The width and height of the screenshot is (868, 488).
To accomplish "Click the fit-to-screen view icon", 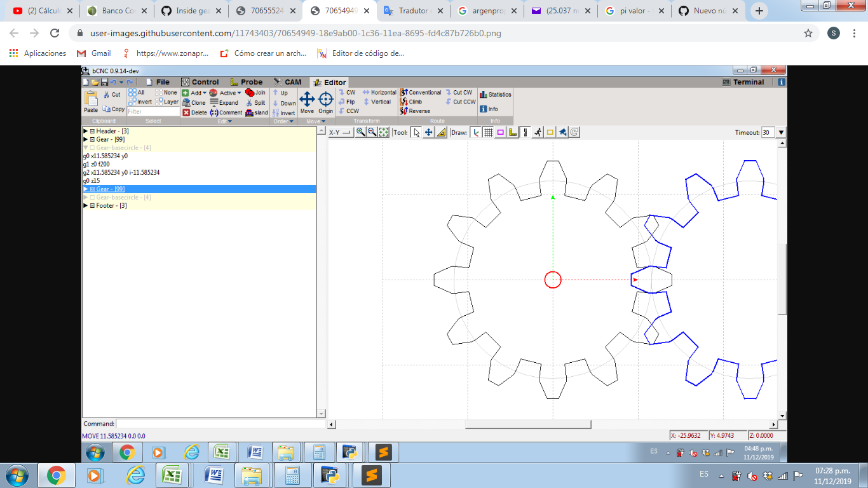I will point(384,132).
